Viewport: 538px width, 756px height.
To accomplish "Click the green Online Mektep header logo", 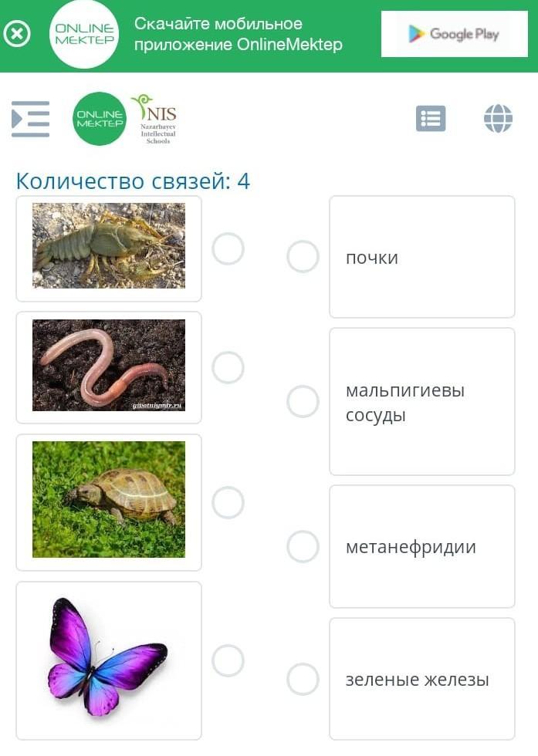I will 100,119.
